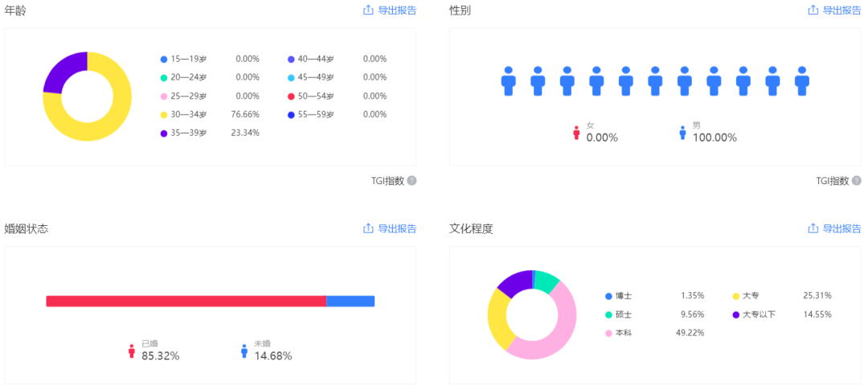The width and height of the screenshot is (868, 390).
Task: Open TGI指数 help icon under 性别 chart
Action: tap(857, 181)
